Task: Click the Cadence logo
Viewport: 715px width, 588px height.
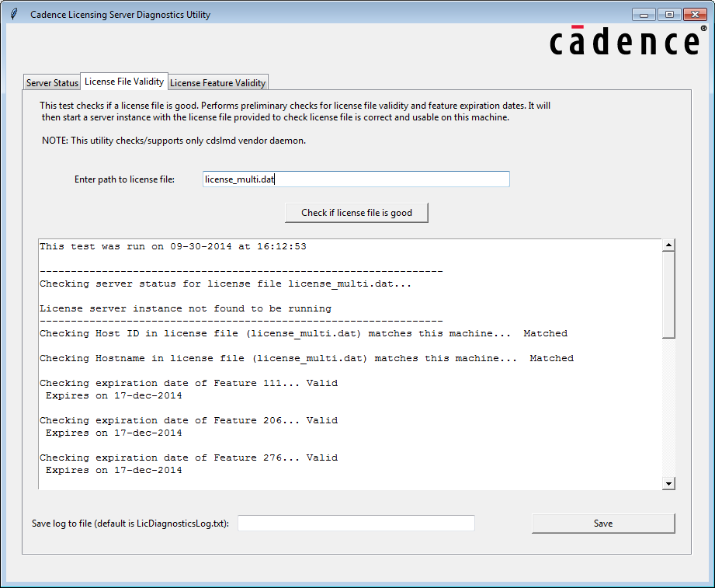Action: point(628,40)
